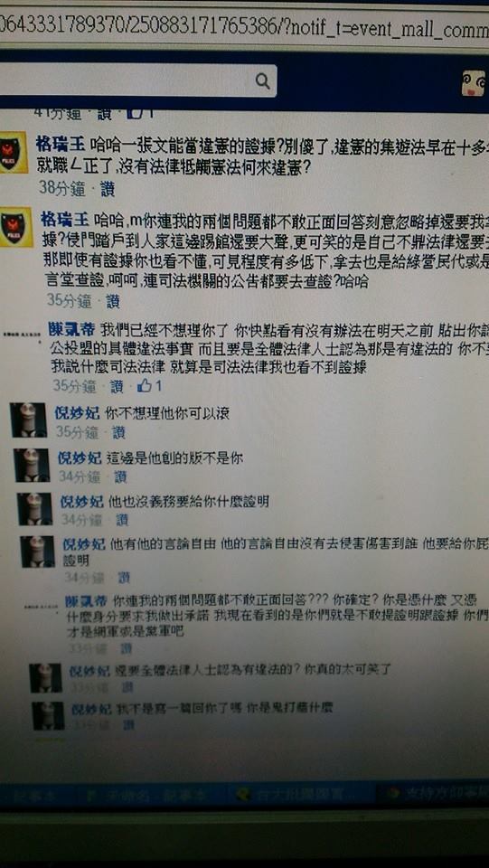The image size is (489, 868).
Task: Open 倪妙妃's avatar next to 你不想理他你可以滾
Action: [x=28, y=420]
